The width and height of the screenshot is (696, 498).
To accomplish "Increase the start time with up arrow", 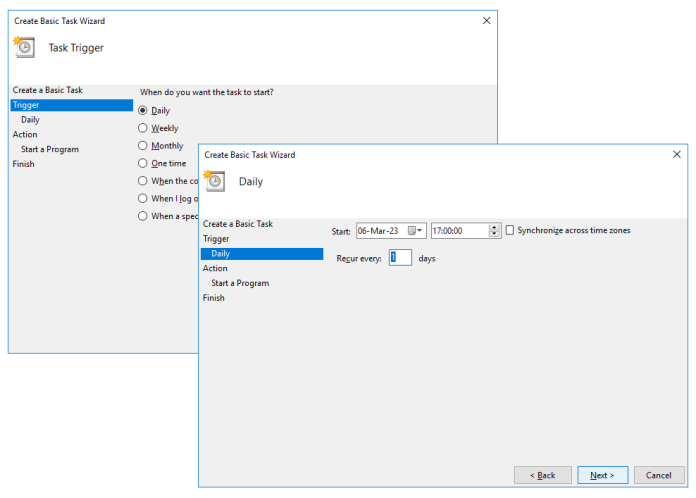I will (x=494, y=227).
